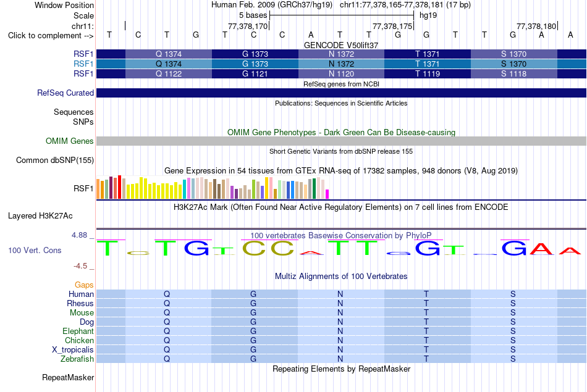Select the Human species row label
This screenshot has width=587, height=392.
coord(81,294)
